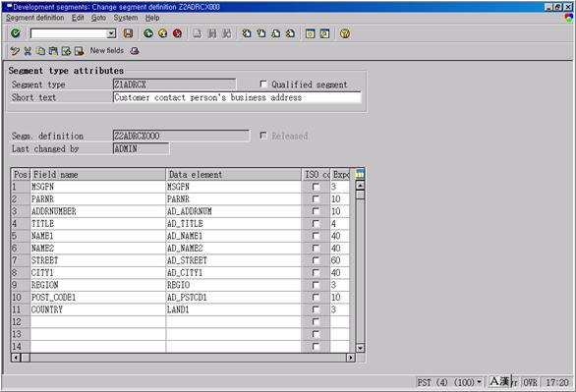Viewport: 576px width, 392px height.
Task: Tick ISO code checkbox for the COUNTRY row
Action: click(x=316, y=309)
